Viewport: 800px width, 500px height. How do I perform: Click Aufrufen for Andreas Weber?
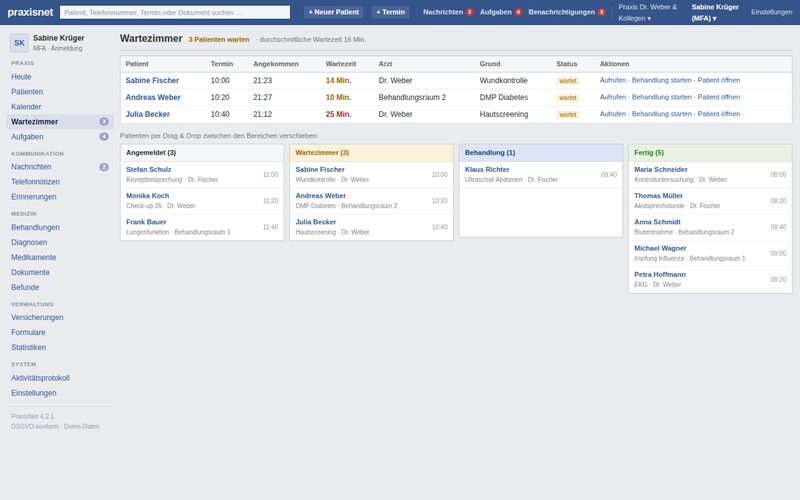pos(612,97)
